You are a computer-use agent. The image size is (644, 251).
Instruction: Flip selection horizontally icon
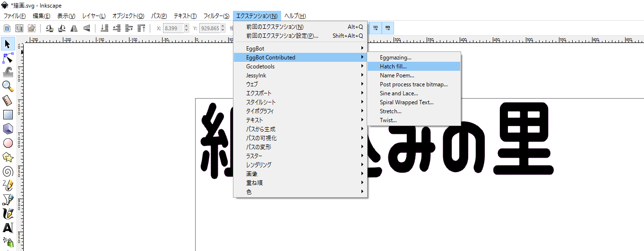tap(73, 28)
